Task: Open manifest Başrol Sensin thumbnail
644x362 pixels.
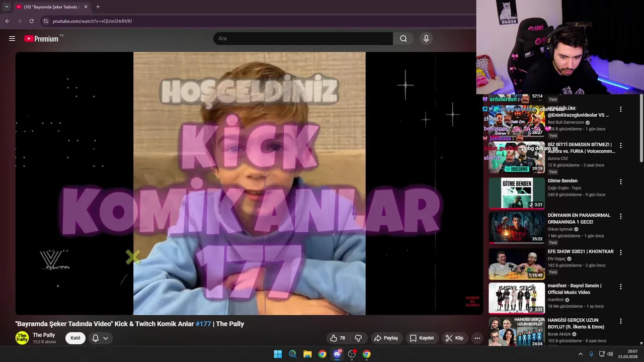Action: pos(517,298)
